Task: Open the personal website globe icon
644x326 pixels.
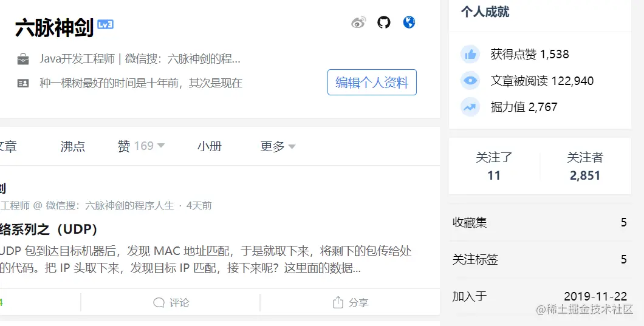Action: click(409, 22)
